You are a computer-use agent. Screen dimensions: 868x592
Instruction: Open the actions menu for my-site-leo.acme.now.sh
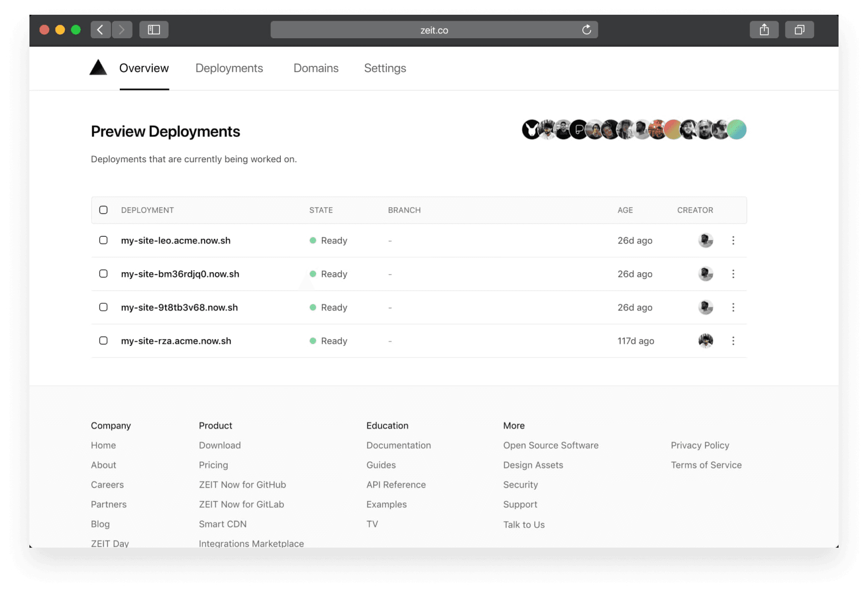click(x=733, y=240)
